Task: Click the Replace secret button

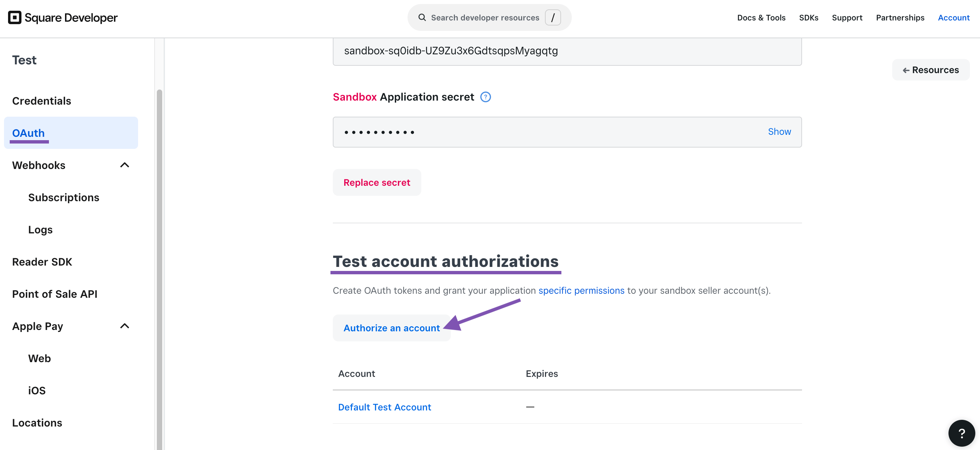Action: [x=377, y=182]
